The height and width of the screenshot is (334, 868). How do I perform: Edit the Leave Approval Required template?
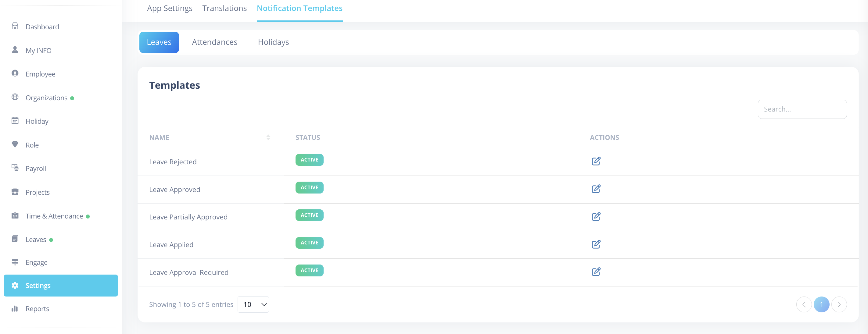pyautogui.click(x=596, y=272)
